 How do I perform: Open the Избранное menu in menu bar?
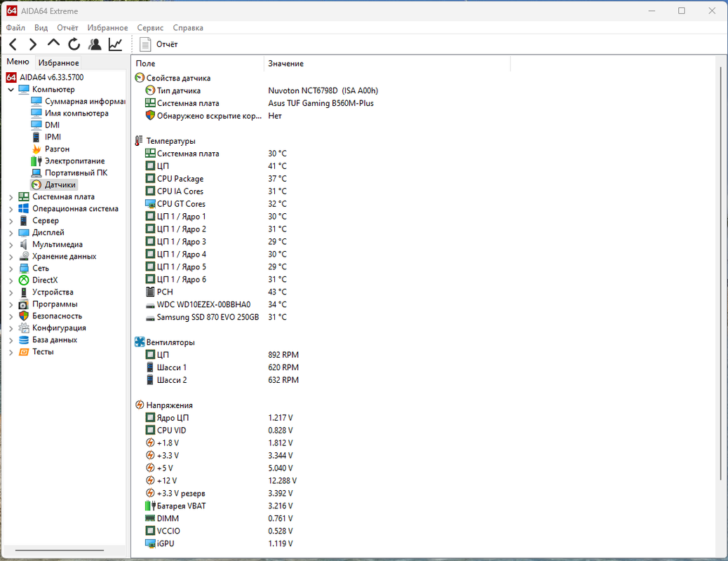[x=107, y=28]
